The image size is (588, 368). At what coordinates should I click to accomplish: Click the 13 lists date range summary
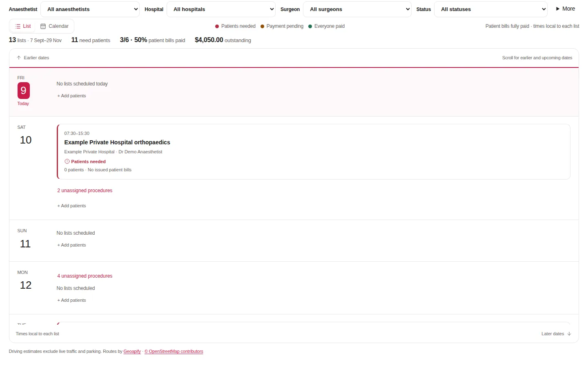[x=35, y=40]
